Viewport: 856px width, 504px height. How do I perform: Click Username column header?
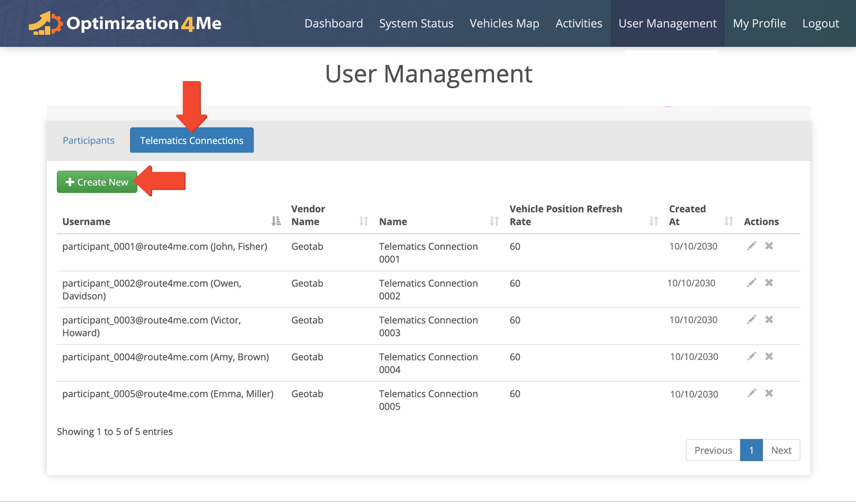86,221
